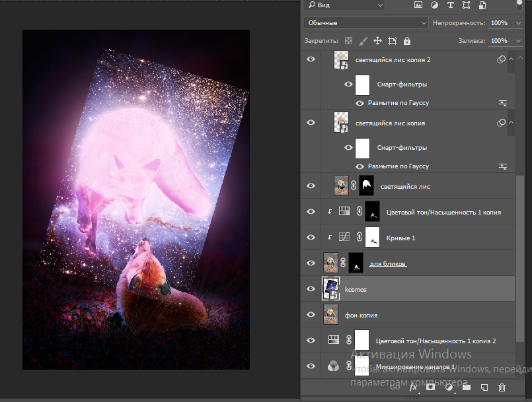Hide 'Цветовой тон/Насыщенность 1 копия' layer

coord(311,211)
